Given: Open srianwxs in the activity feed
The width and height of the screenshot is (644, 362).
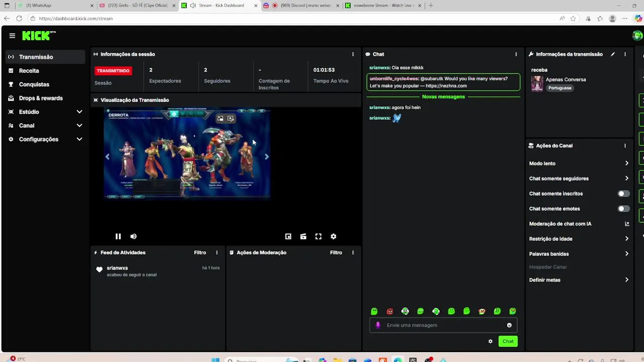Looking at the screenshot, I should pyautogui.click(x=117, y=268).
